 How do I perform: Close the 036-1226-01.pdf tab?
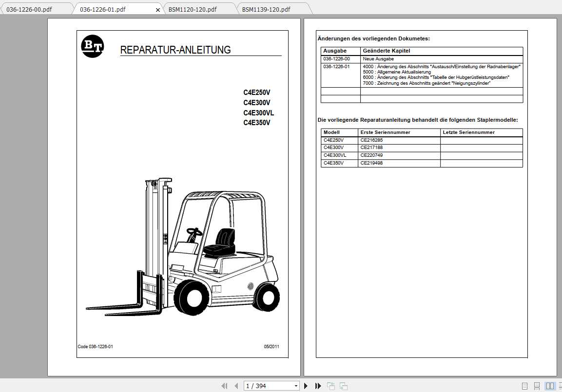point(158,10)
